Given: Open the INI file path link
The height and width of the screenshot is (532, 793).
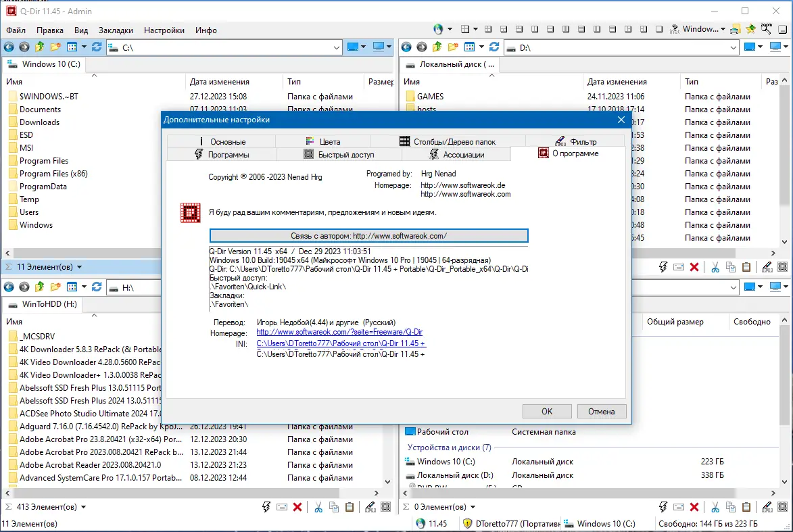Looking at the screenshot, I should pos(341,343).
